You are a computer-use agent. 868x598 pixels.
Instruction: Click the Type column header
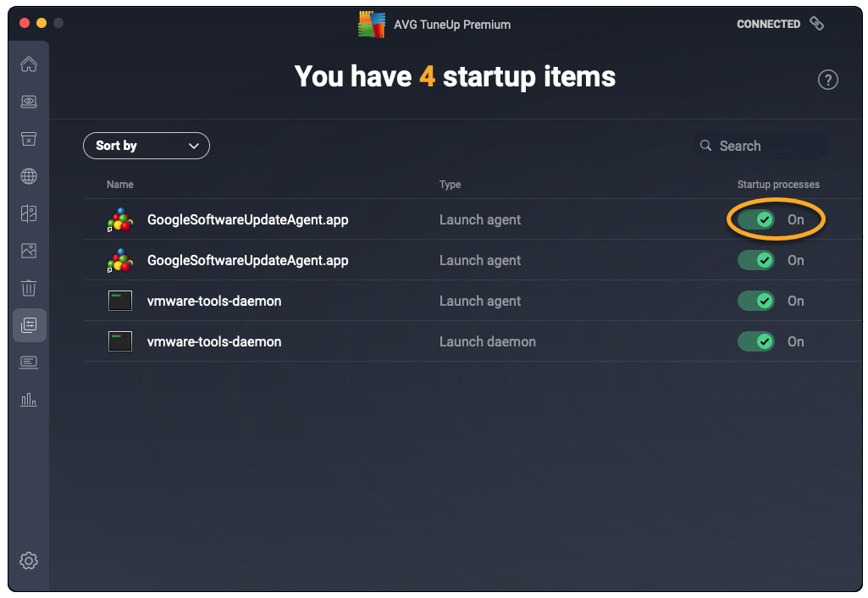pyautogui.click(x=450, y=185)
